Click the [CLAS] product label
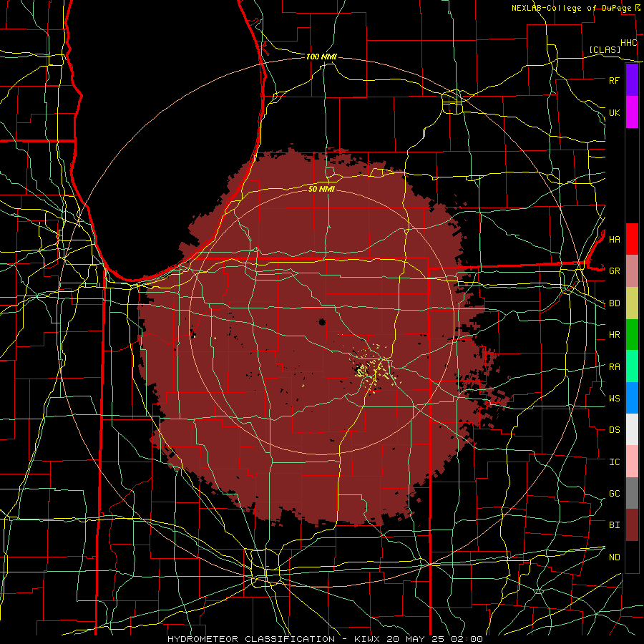Screen dimensions: 644x644 tap(605, 49)
